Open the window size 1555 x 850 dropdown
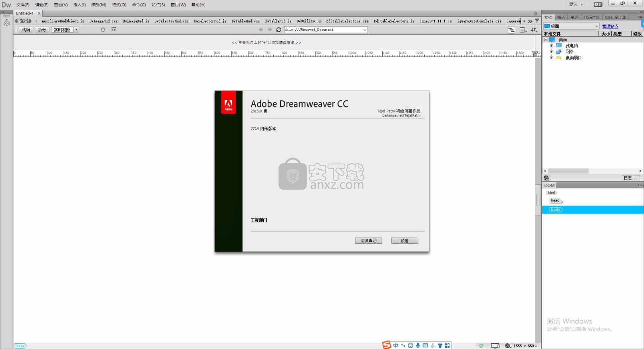The height and width of the screenshot is (349, 644). click(525, 346)
